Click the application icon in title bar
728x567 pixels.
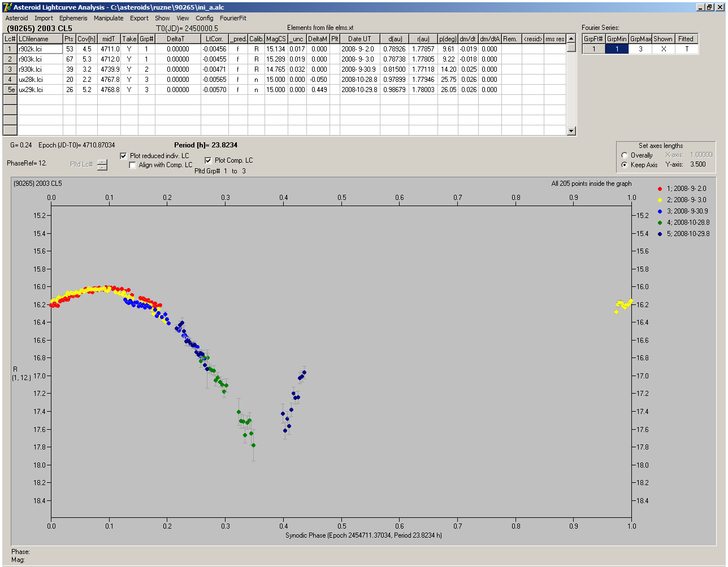tap(7, 7)
